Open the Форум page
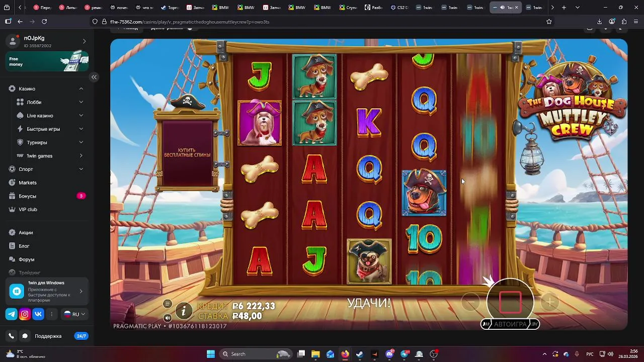Screen dimensions: 644x362 click(26, 259)
